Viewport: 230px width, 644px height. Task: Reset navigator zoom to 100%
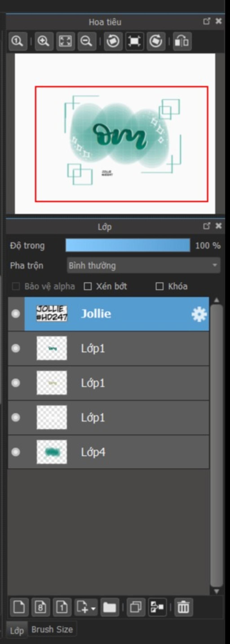(18, 41)
